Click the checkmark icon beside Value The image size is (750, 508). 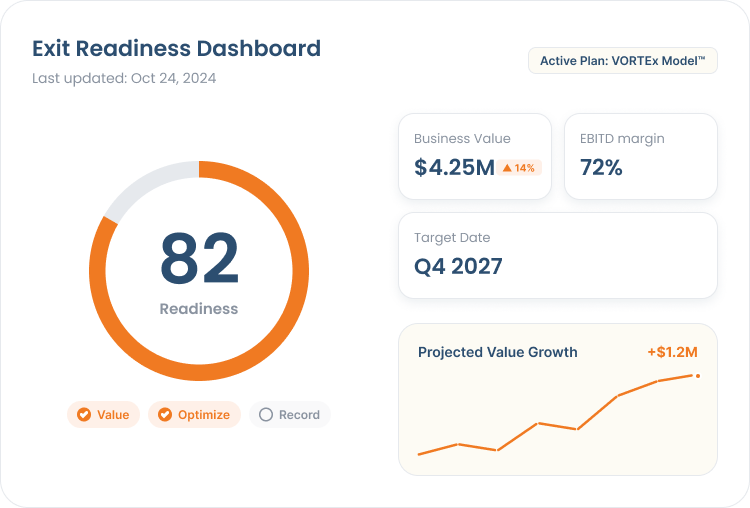[84, 414]
